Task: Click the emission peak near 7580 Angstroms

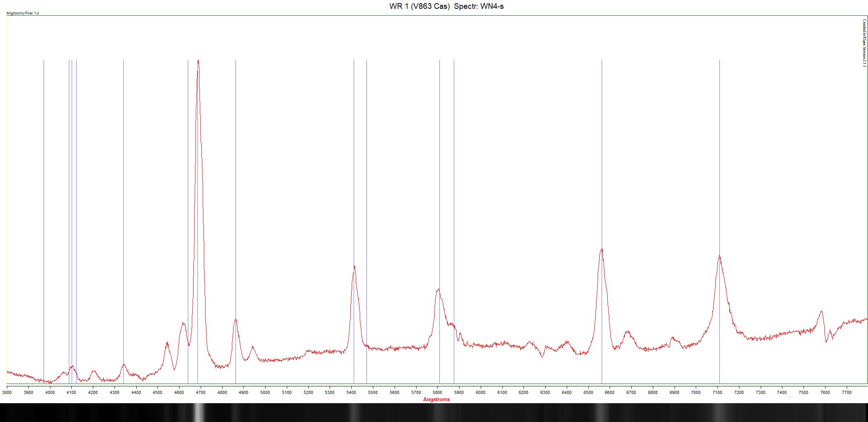Action: (x=821, y=311)
